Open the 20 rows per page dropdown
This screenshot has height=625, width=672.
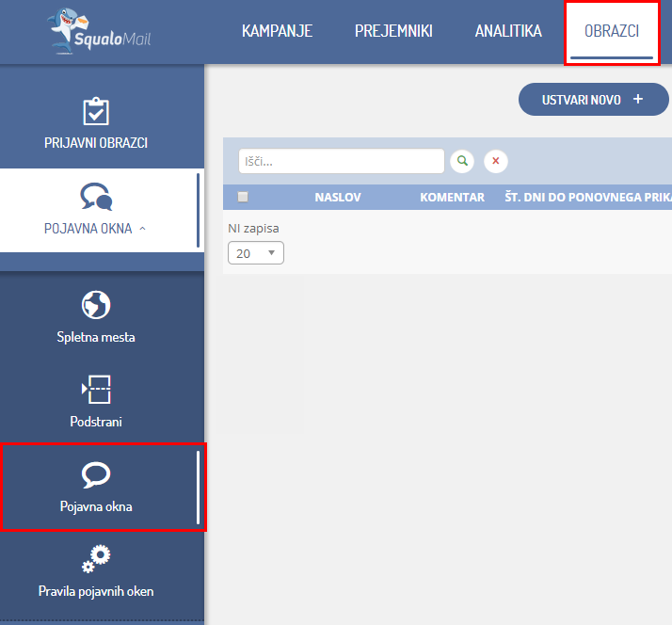coord(256,252)
